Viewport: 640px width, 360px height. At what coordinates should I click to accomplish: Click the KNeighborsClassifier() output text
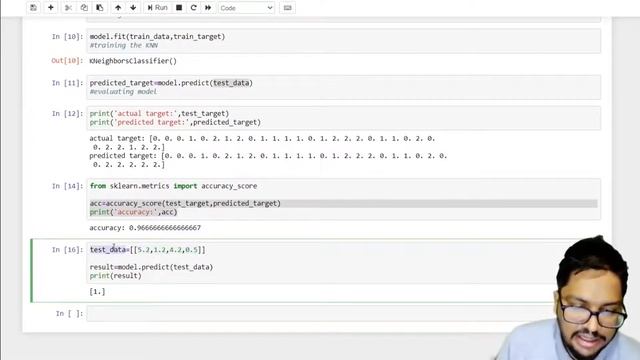click(x=133, y=61)
